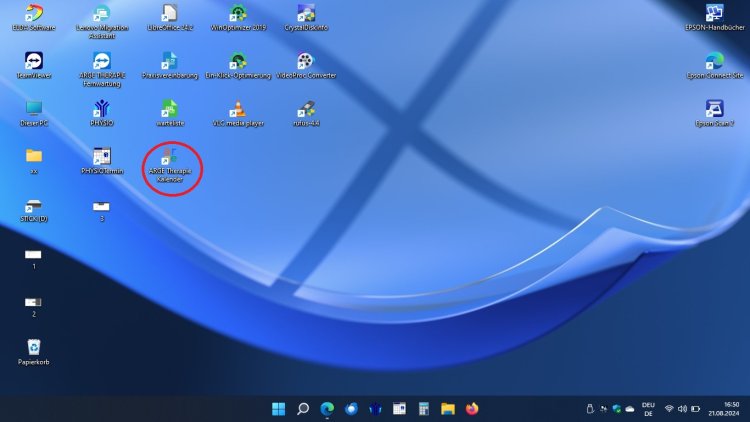750x422 pixels.
Task: Select the Praxisvereinbarung document shortcut
Action: click(x=170, y=66)
